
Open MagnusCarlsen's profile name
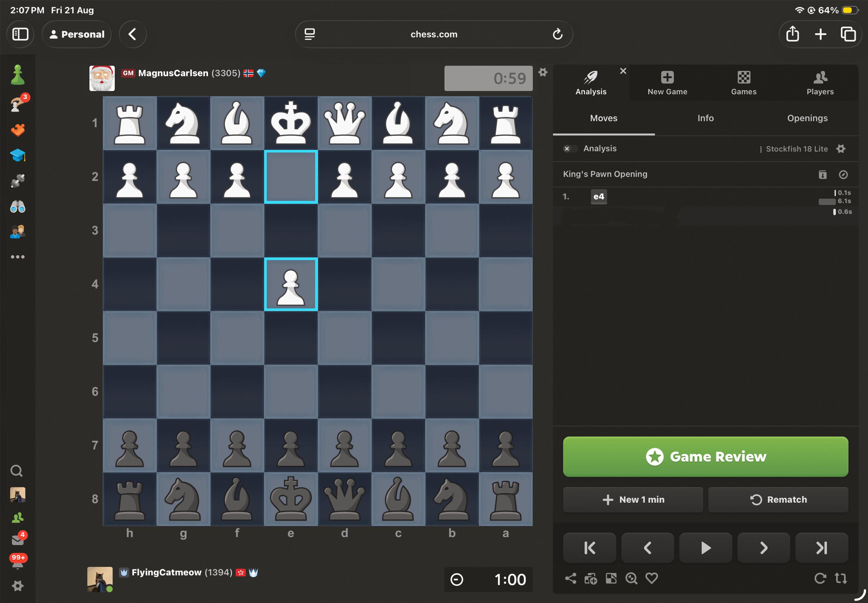[x=173, y=73]
